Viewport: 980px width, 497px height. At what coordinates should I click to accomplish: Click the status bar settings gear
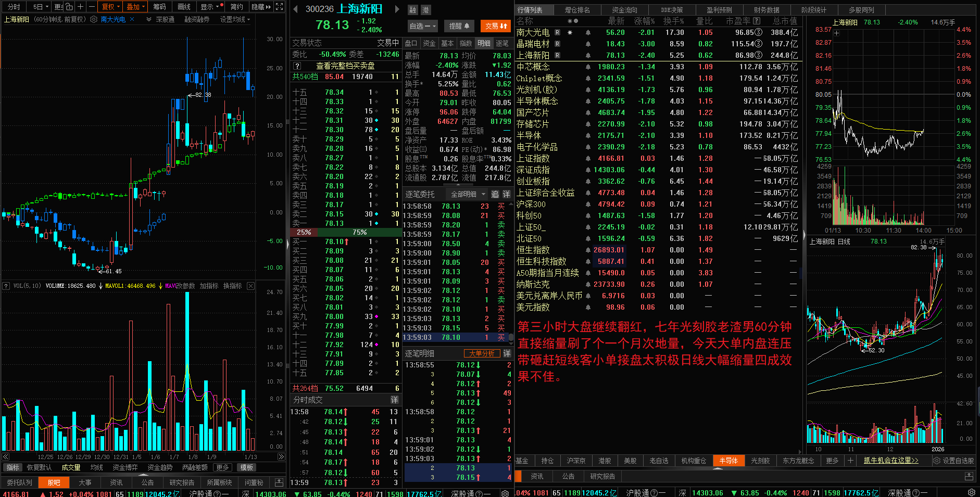[971, 492]
